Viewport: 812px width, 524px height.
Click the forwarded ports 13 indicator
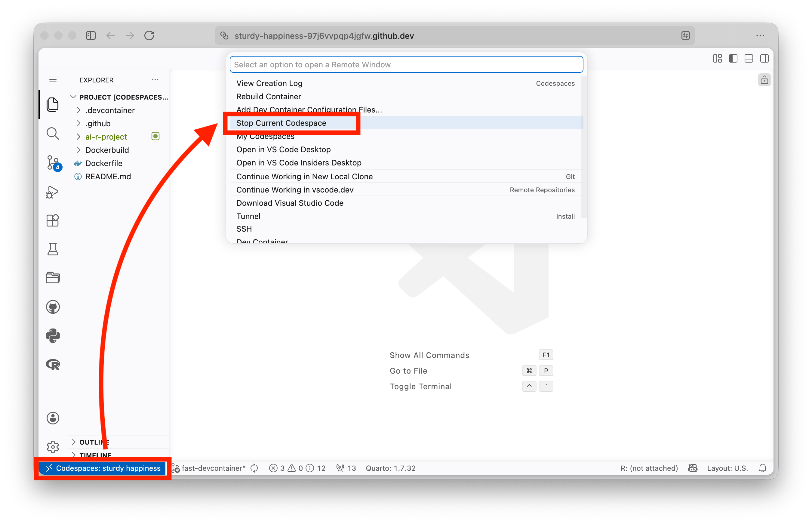[x=346, y=468]
